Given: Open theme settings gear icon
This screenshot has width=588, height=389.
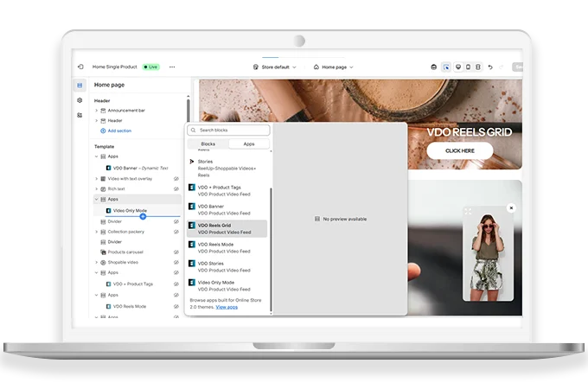Looking at the screenshot, I should click(80, 100).
